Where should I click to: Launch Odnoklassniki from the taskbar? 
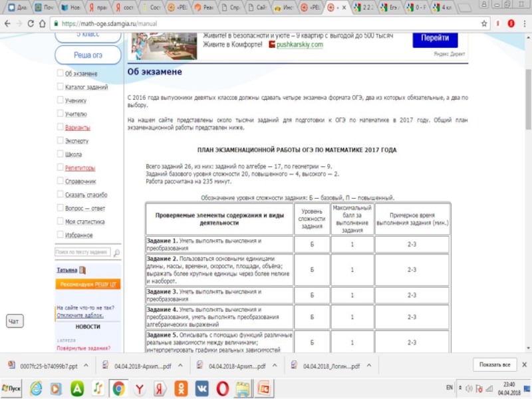[181, 388]
